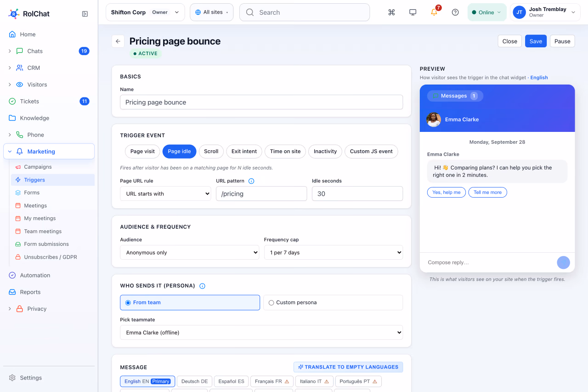Choose the Page visit trigger event
This screenshot has height=392, width=588.
click(143, 152)
